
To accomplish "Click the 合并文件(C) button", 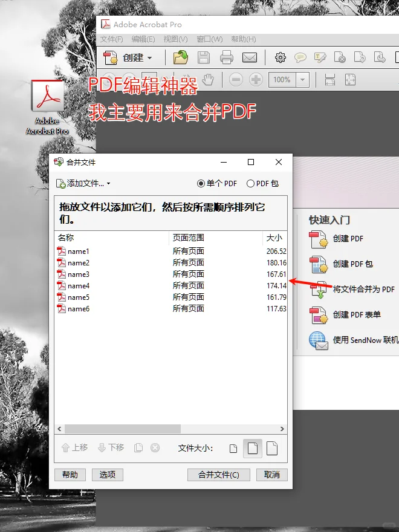I will click(218, 475).
